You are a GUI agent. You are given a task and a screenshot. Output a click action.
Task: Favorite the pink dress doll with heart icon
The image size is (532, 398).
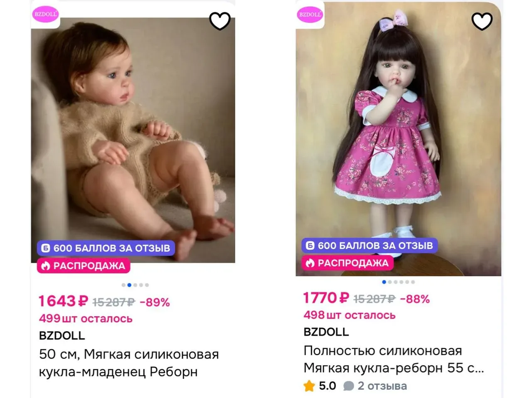coord(482,21)
